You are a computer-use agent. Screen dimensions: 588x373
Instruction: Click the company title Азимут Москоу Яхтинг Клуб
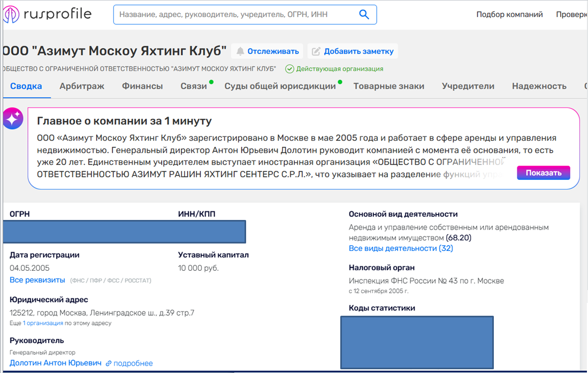(114, 51)
